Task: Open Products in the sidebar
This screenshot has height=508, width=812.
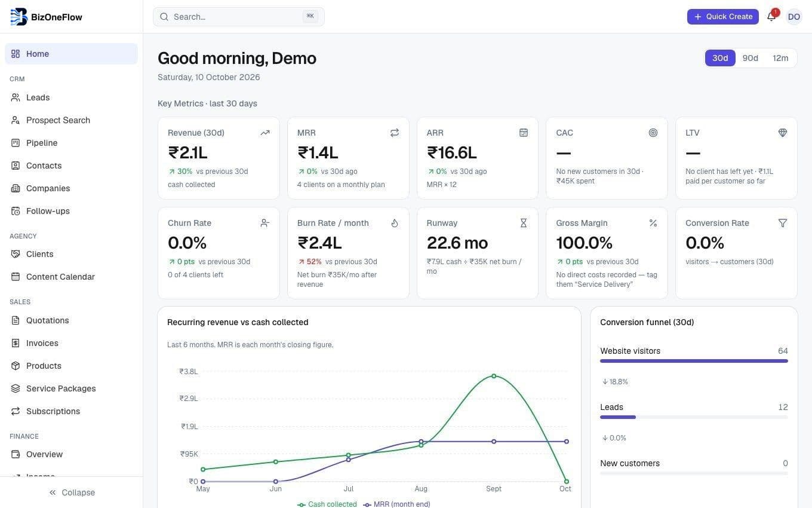Action: 71,366
